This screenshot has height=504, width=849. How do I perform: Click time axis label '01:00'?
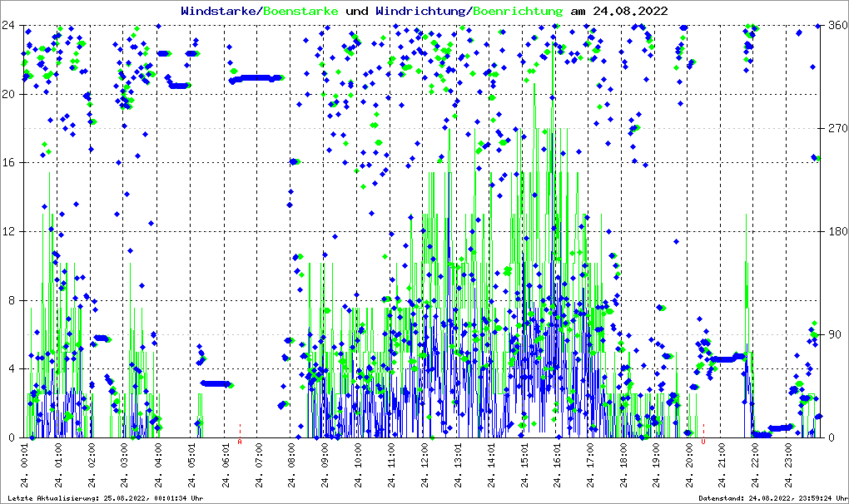coord(58,457)
